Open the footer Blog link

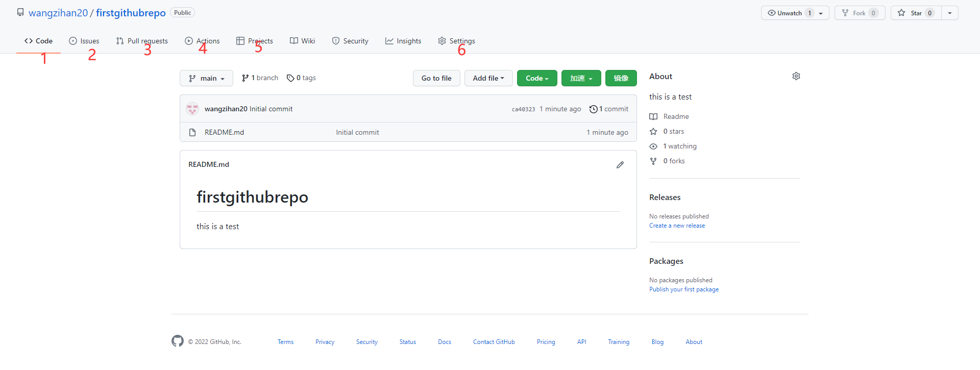pyautogui.click(x=657, y=342)
